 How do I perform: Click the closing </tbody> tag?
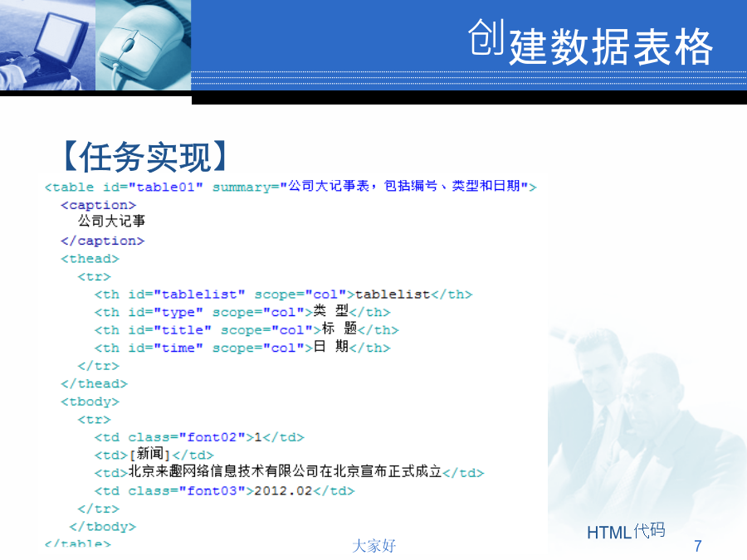point(103,527)
